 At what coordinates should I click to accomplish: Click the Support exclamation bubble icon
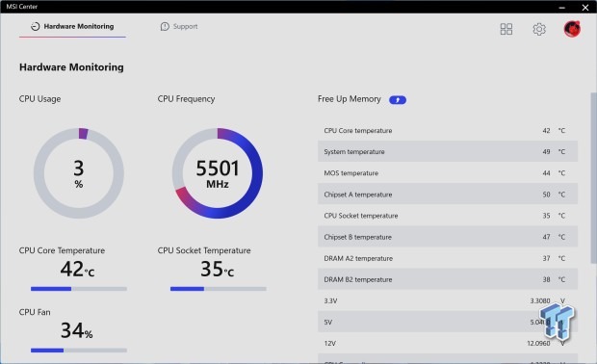coord(165,26)
